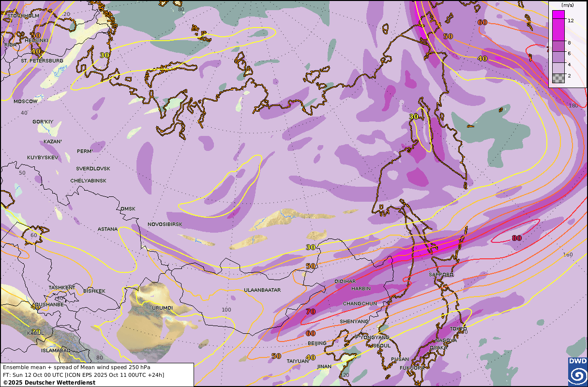Select the Astana city label
588x387 pixels.
click(x=107, y=229)
